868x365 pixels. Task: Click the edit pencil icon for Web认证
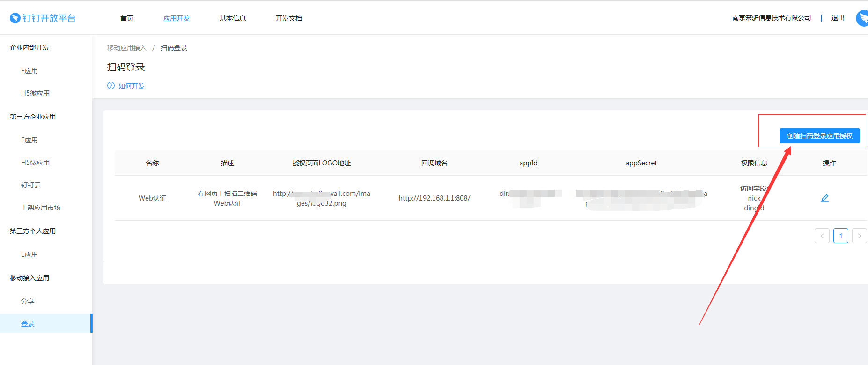824,198
